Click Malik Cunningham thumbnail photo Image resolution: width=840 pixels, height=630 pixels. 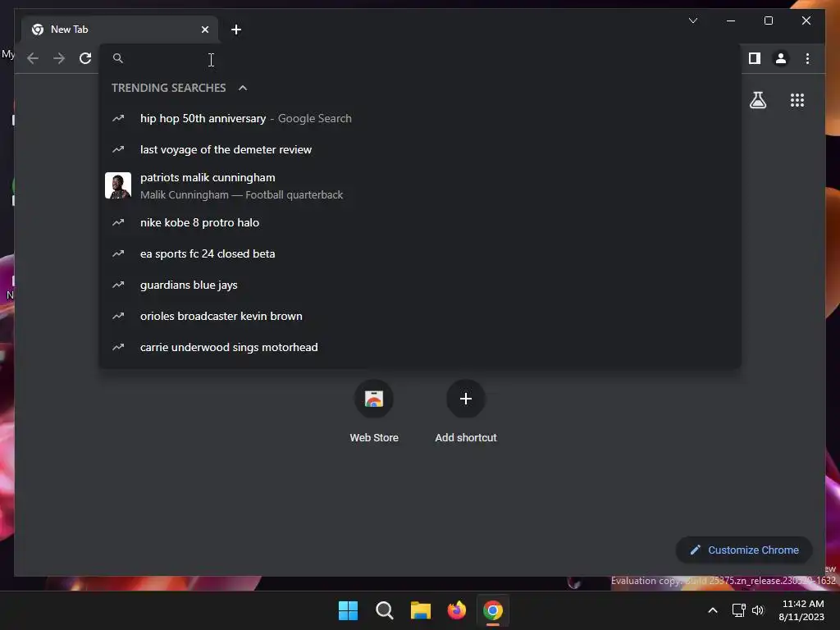click(118, 185)
